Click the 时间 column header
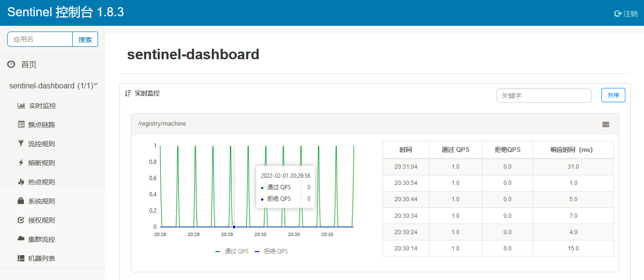The height and width of the screenshot is (280, 644). click(x=406, y=150)
